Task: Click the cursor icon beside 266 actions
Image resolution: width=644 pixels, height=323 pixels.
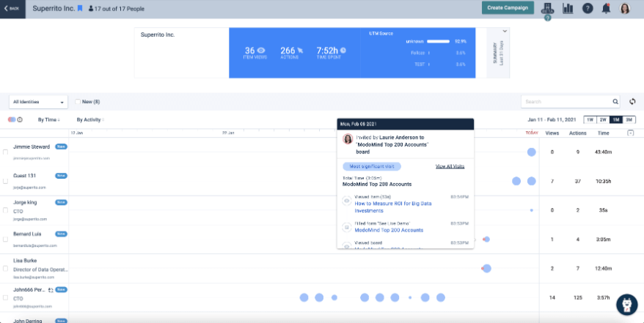Action: 300,51
